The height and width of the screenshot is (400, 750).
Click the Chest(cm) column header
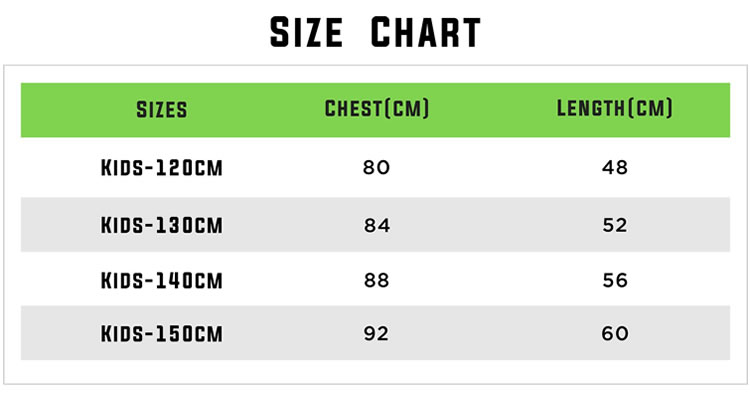[x=377, y=109]
